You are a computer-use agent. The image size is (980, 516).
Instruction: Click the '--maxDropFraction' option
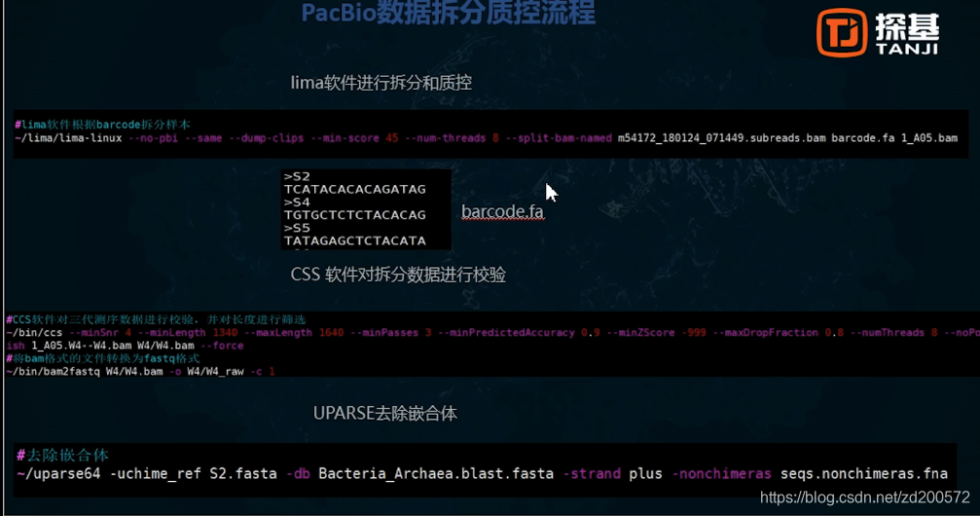766,333
